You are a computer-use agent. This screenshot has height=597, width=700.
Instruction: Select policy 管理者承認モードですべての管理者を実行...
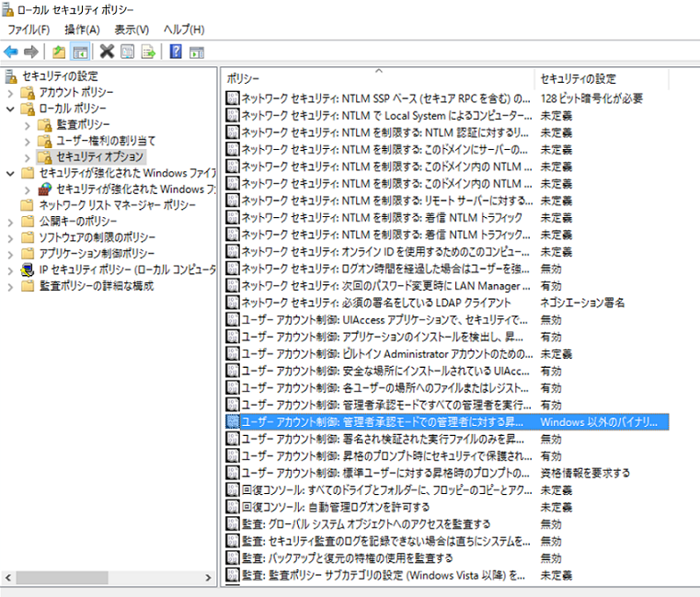tap(386, 405)
